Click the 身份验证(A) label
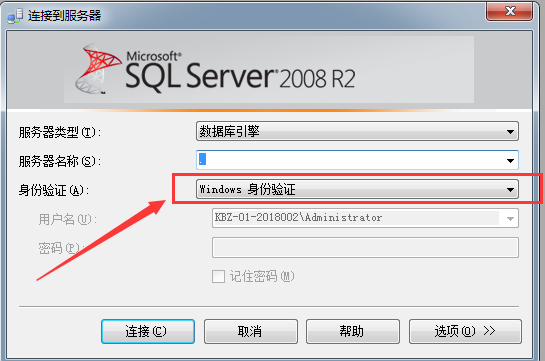Image resolution: width=545 pixels, height=361 pixels. pyautogui.click(x=54, y=190)
